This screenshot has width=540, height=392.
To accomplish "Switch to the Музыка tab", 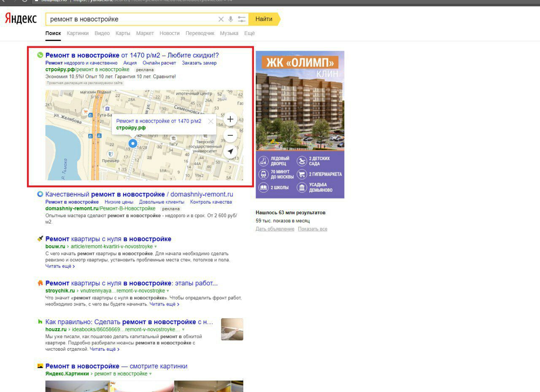I will point(229,33).
